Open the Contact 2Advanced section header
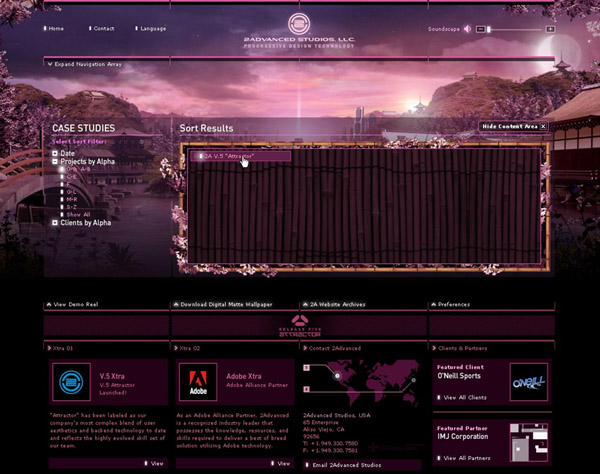The width and height of the screenshot is (600, 474). [332, 348]
